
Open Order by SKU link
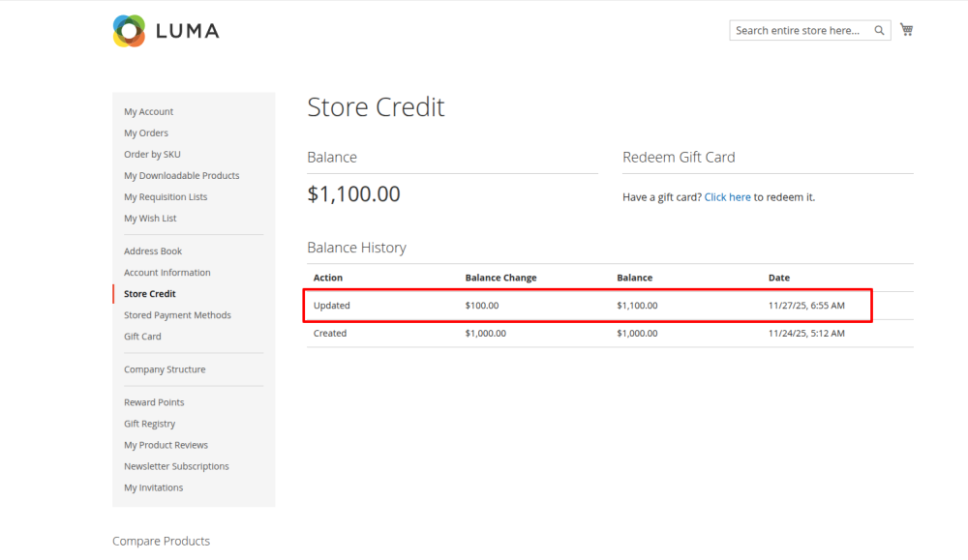click(152, 155)
